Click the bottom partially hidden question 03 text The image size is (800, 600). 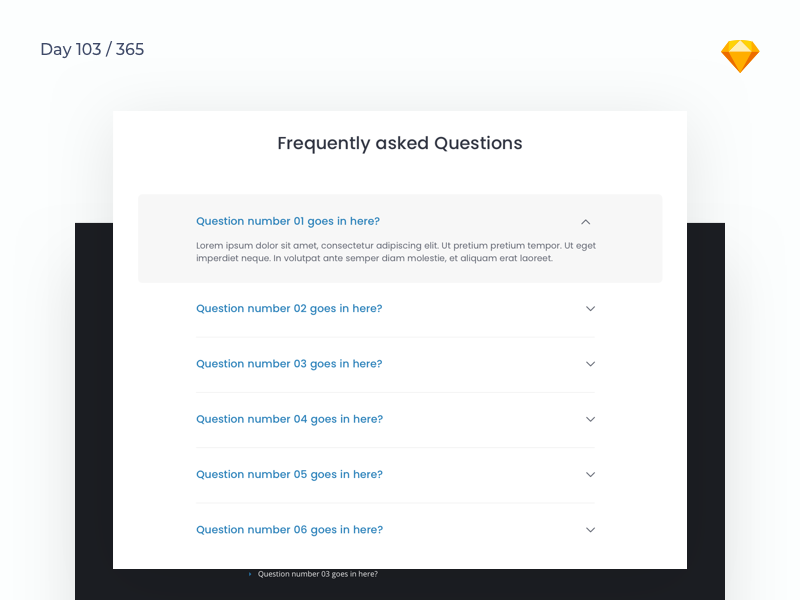pyautogui.click(x=318, y=573)
